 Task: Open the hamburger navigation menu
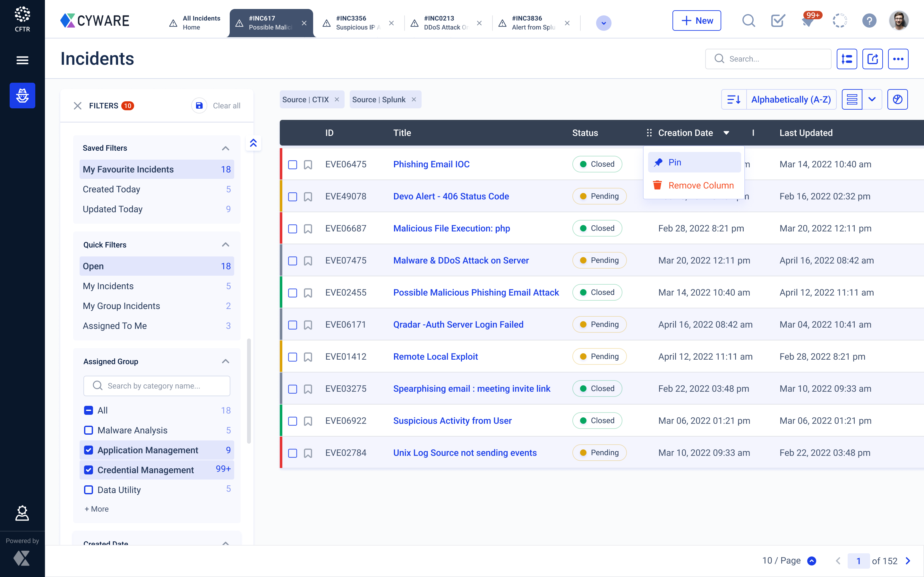point(22,60)
